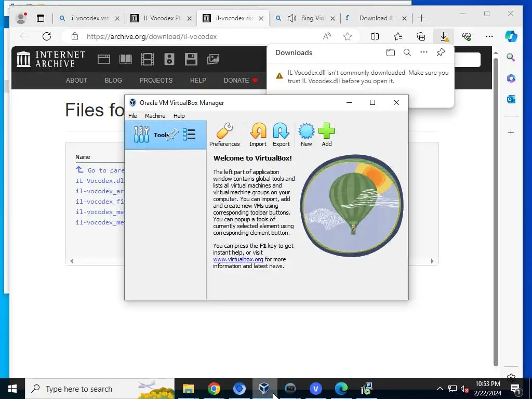Open VirtualBox Preferences
Screen dimensions: 532x399
[x=224, y=135]
